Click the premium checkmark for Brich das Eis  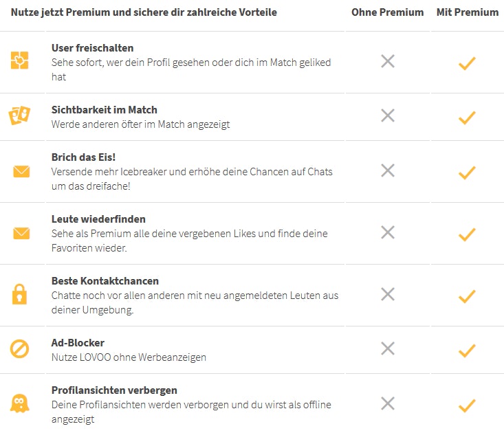(467, 173)
